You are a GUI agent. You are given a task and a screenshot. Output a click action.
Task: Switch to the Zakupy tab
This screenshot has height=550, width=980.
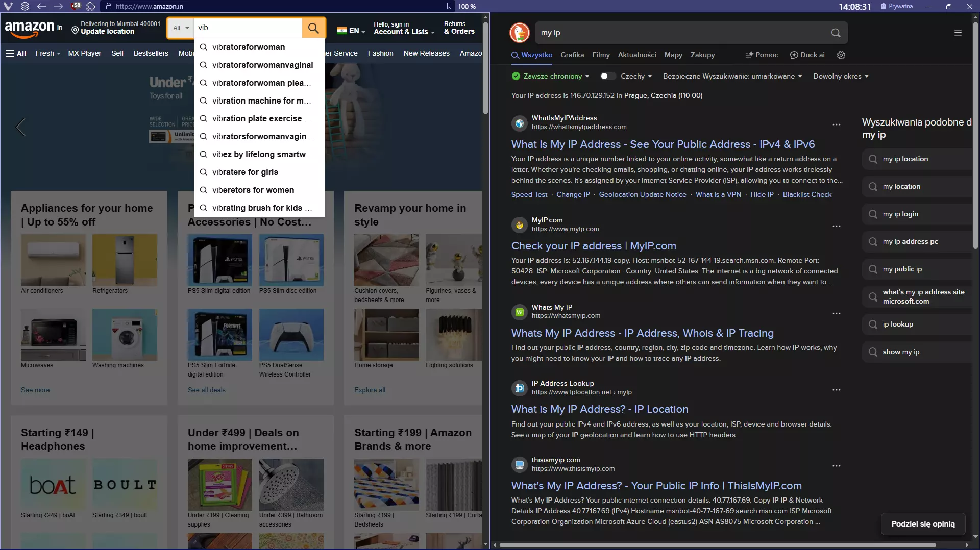click(x=703, y=55)
